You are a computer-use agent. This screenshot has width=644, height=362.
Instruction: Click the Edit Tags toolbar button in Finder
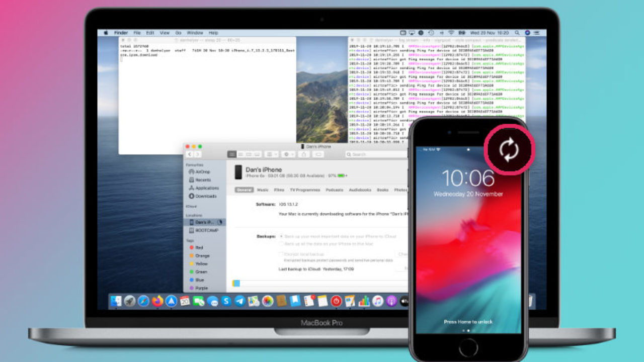point(318,154)
